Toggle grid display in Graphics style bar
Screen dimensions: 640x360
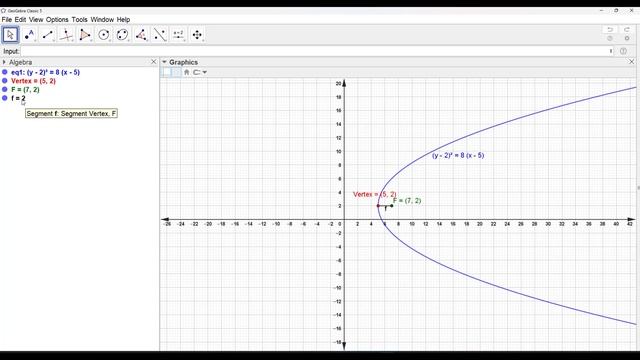pos(176,72)
